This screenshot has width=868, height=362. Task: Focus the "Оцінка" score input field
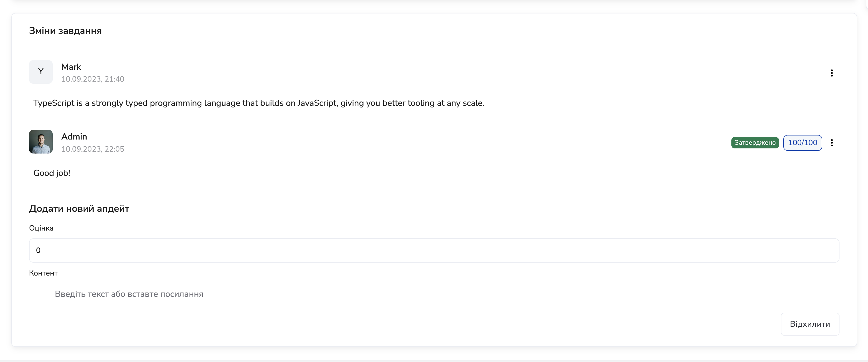pyautogui.click(x=434, y=250)
